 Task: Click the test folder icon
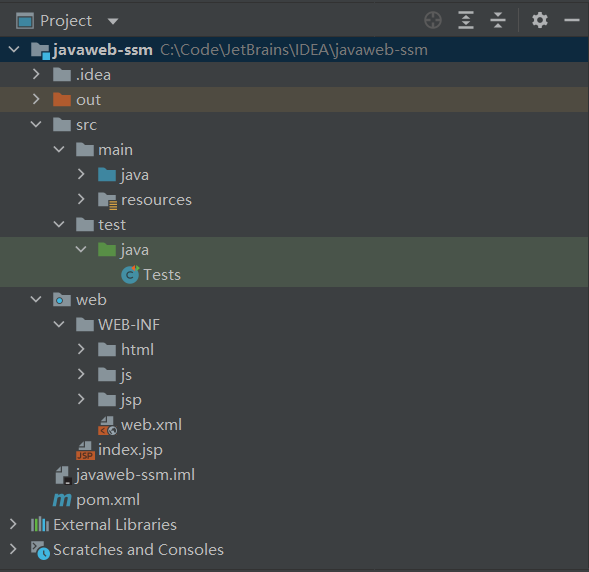tap(85, 225)
